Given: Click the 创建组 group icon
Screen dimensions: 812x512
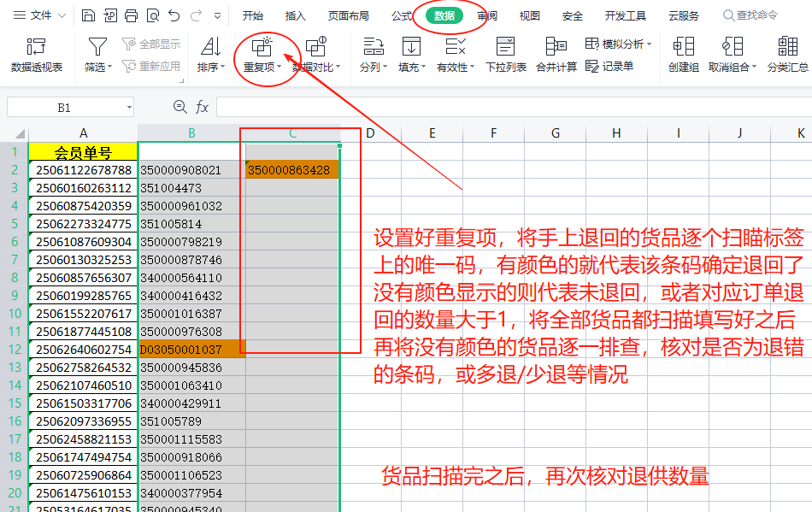Looking at the screenshot, I should (683, 46).
